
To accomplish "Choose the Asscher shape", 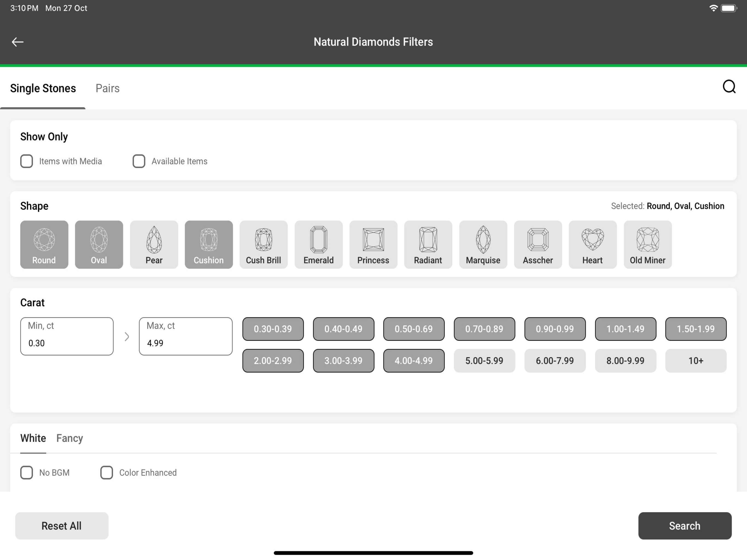I will (538, 244).
